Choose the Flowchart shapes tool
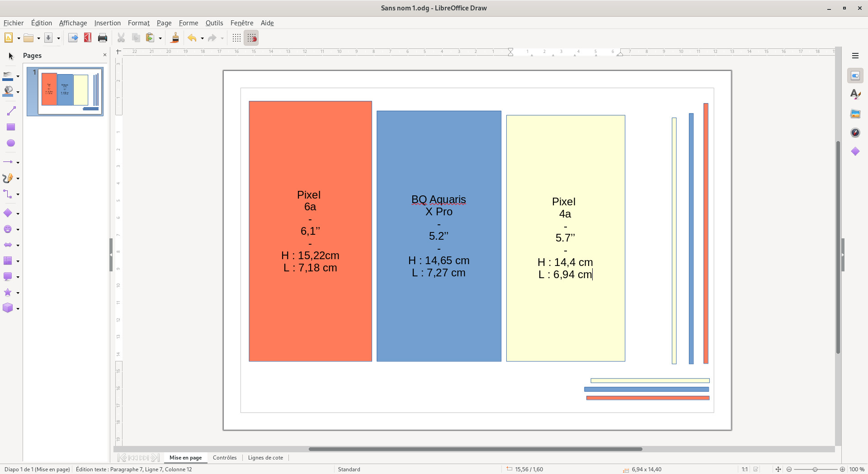The image size is (868, 474). click(x=8, y=261)
